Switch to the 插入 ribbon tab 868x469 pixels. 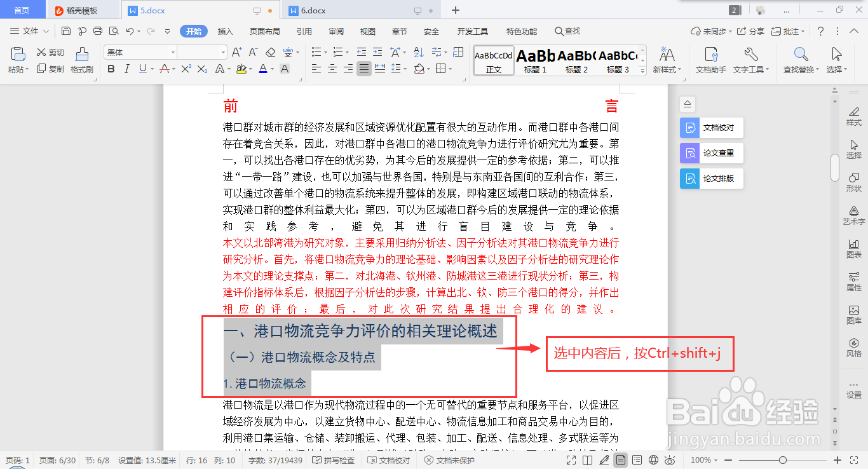pyautogui.click(x=225, y=31)
